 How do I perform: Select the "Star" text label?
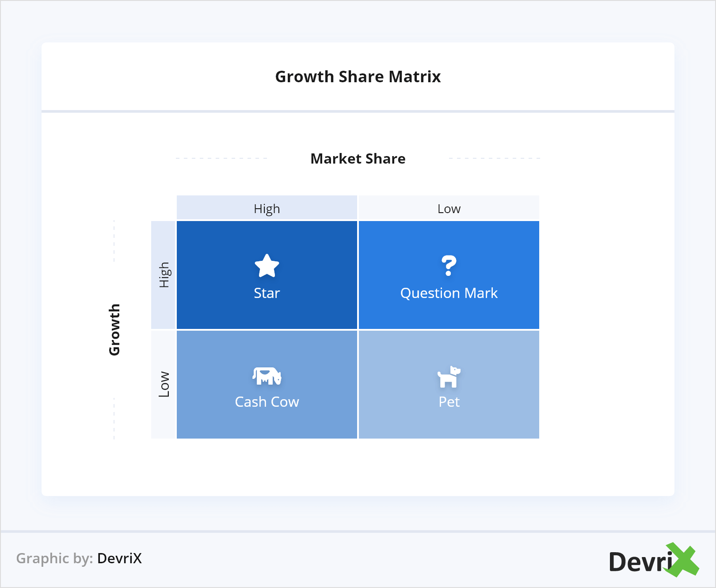(267, 293)
